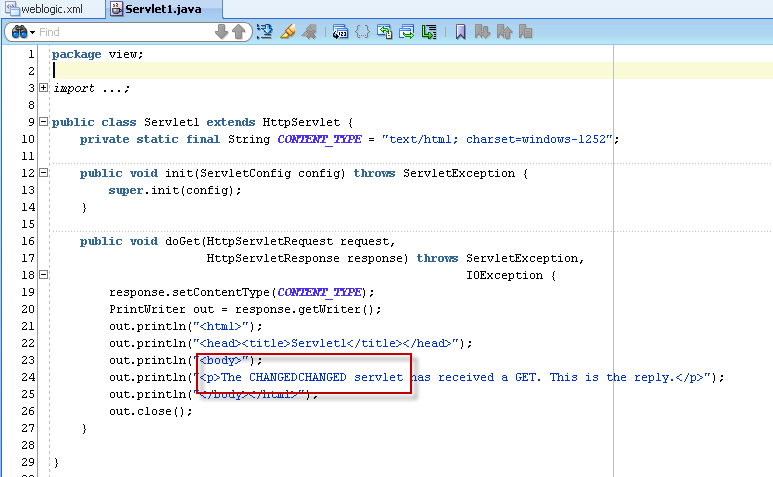The image size is (773, 477).
Task: Toggle the bookmark icon in toolbar
Action: click(460, 32)
